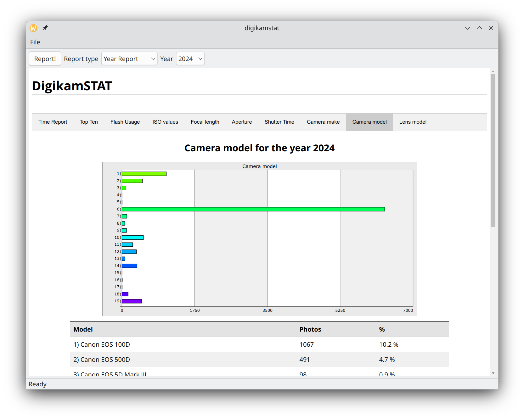Open the Report type dropdown
This screenshot has height=420, width=524.
pyautogui.click(x=129, y=59)
